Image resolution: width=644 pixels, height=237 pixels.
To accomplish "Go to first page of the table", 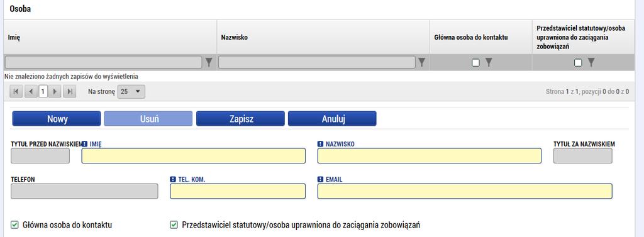I will [x=16, y=91].
